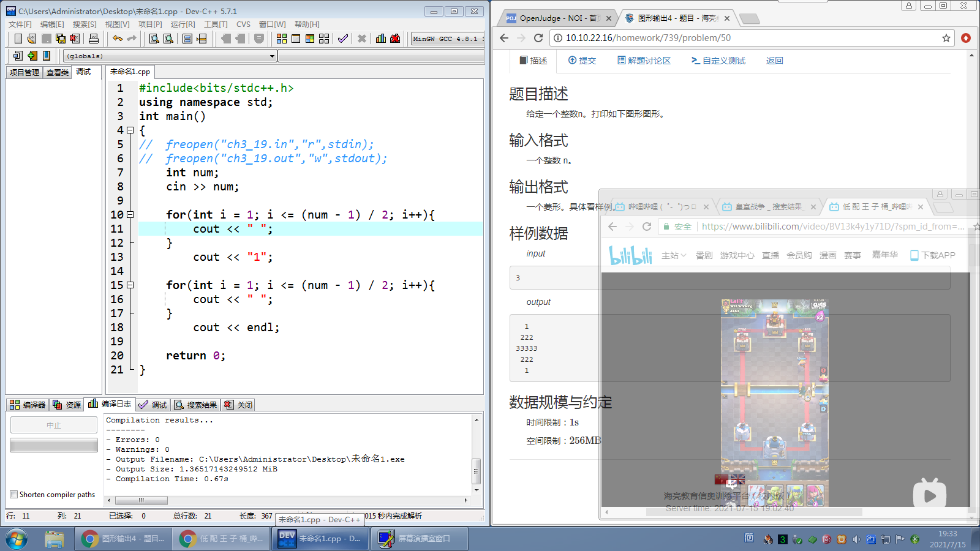Open the 文件[F] menu

pos(20,24)
